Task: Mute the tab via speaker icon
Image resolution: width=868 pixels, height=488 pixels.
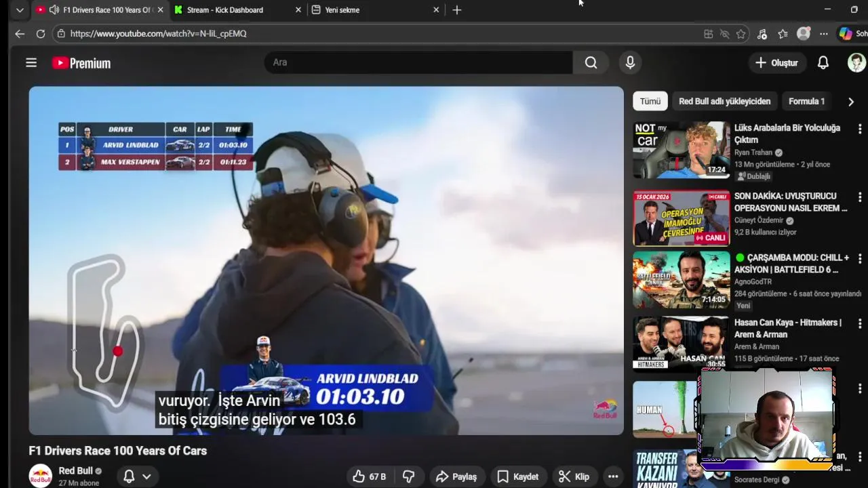Action: 54,9
